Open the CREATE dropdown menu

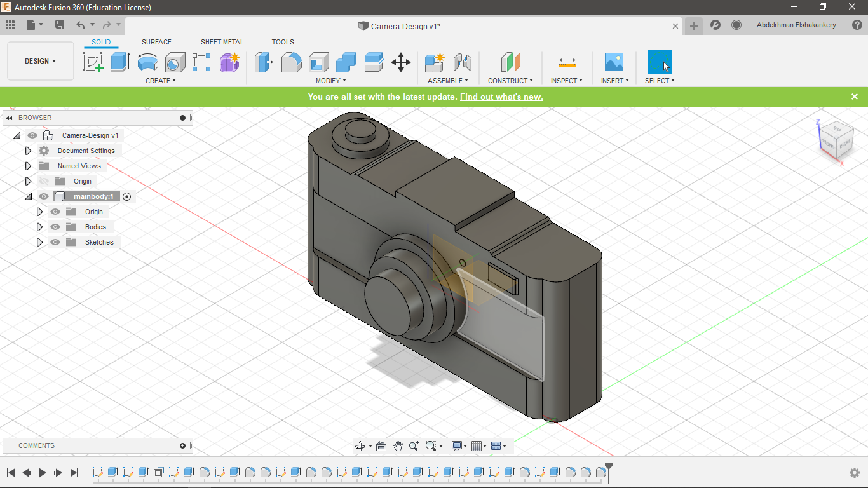(161, 81)
